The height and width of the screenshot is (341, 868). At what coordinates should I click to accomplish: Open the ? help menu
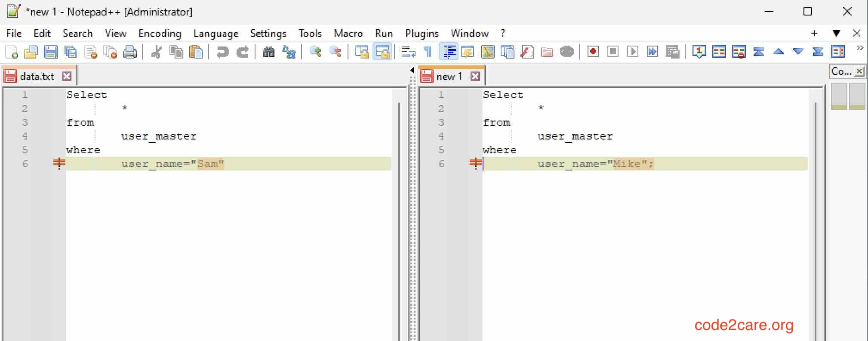(x=502, y=33)
